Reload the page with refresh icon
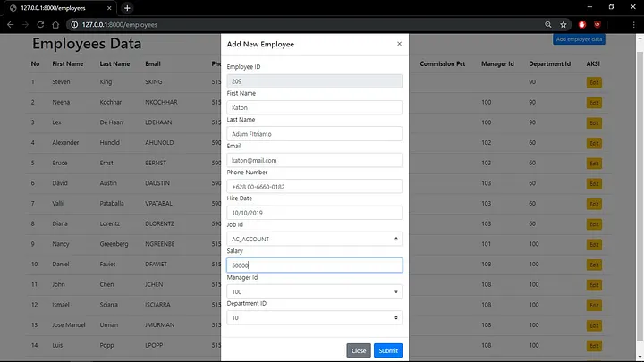 coord(40,25)
